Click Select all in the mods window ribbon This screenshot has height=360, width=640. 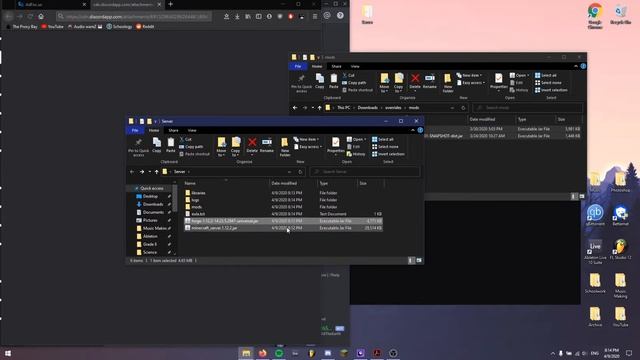[546, 75]
